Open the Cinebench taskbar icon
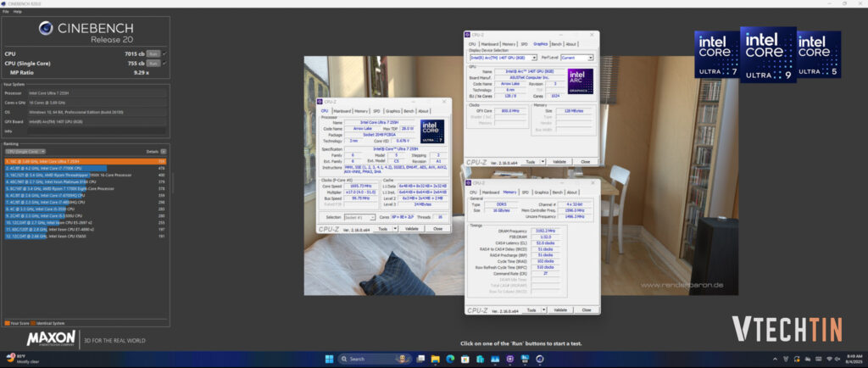Image resolution: width=868 pixels, height=368 pixels. click(x=540, y=359)
